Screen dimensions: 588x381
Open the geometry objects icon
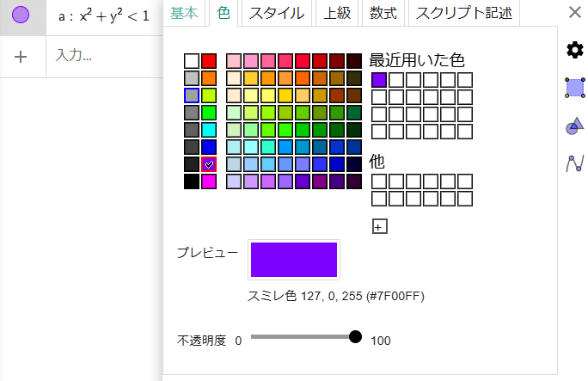[575, 126]
